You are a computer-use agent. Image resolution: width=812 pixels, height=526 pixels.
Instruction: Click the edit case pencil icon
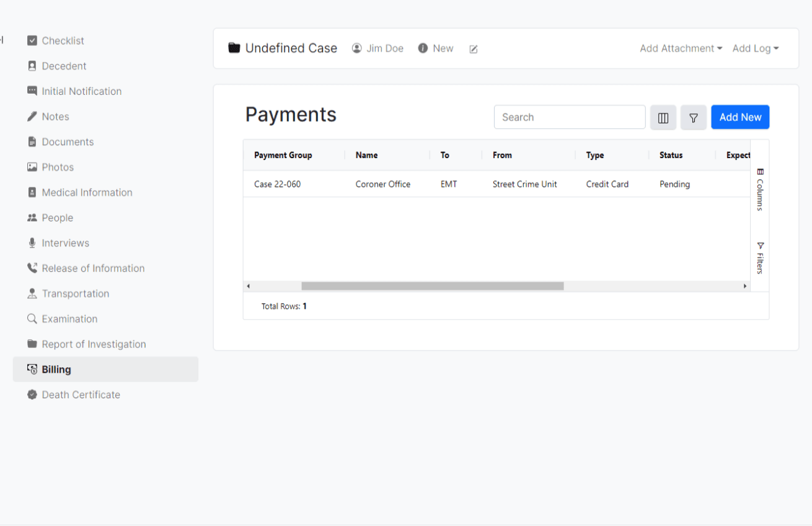(474, 49)
